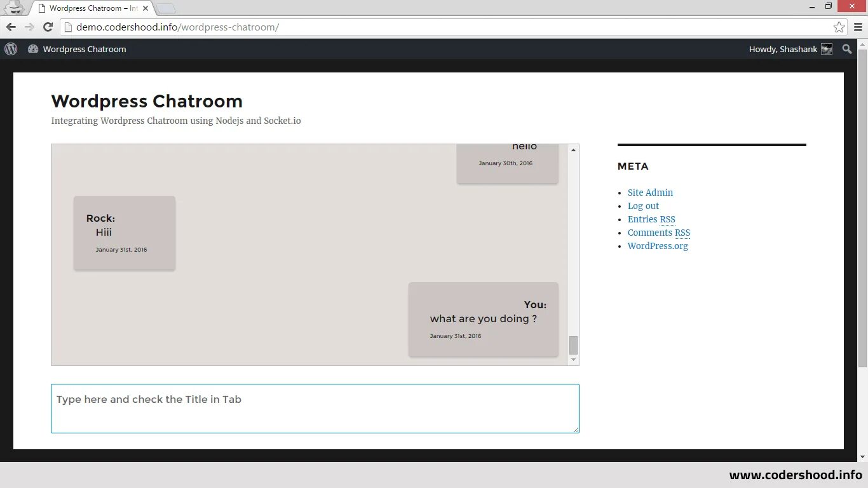868x488 pixels.
Task: Open the WordPress logo admin menu
Action: pos(11,49)
